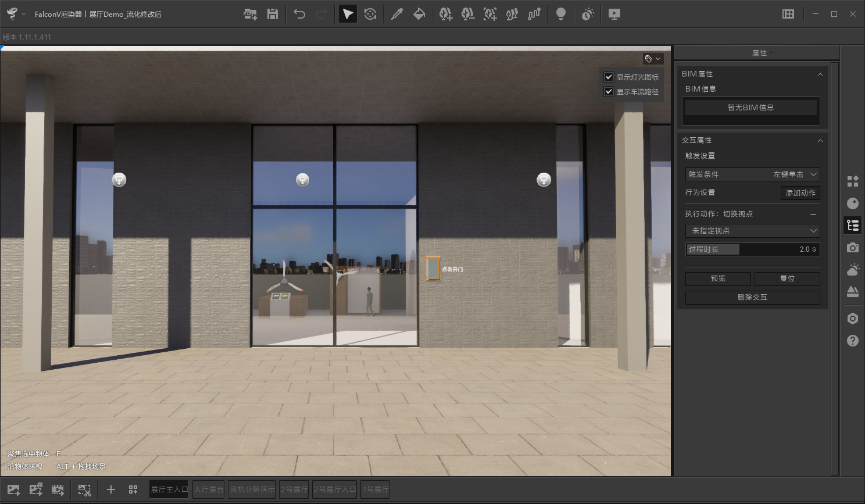The width and height of the screenshot is (865, 504).
Task: Switch to the 大厅展台 viewpoint tab
Action: pos(208,489)
